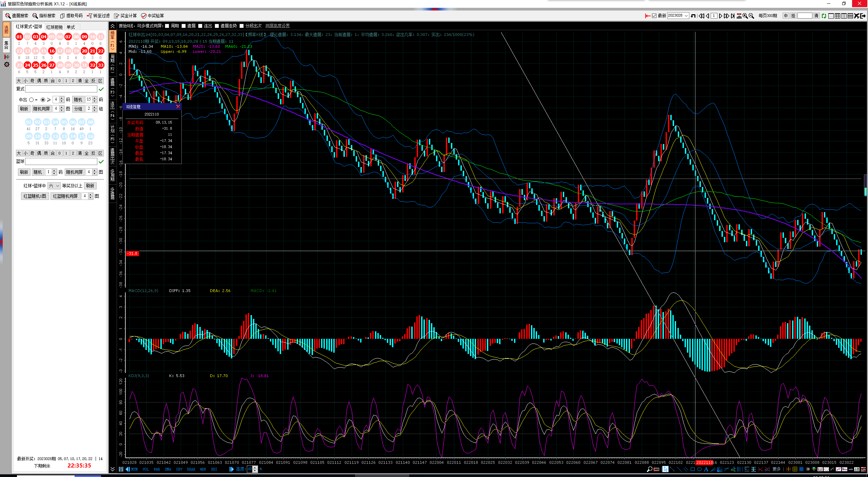Click the music notes icon
Image resolution: width=868 pixels, height=477 pixels.
click(857, 469)
